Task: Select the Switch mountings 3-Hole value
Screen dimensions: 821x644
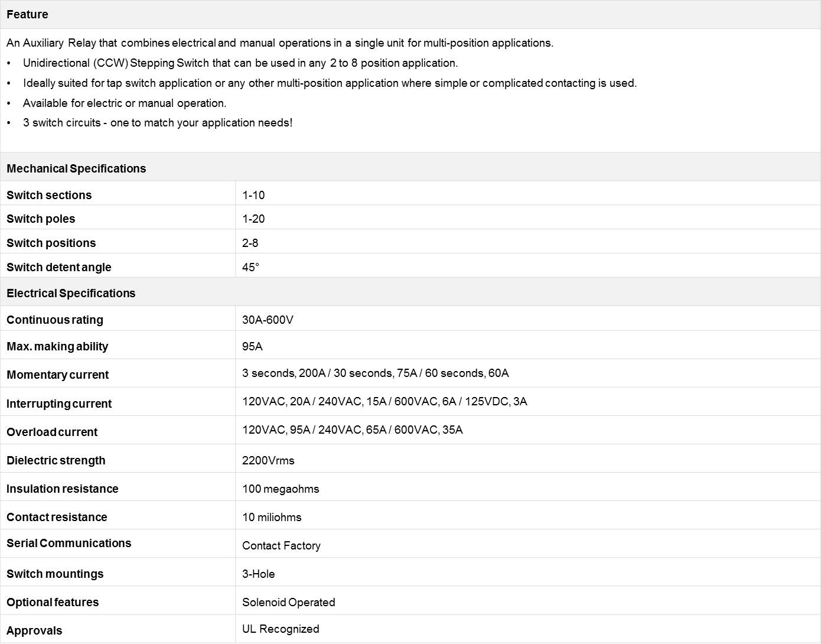Action: click(x=258, y=574)
